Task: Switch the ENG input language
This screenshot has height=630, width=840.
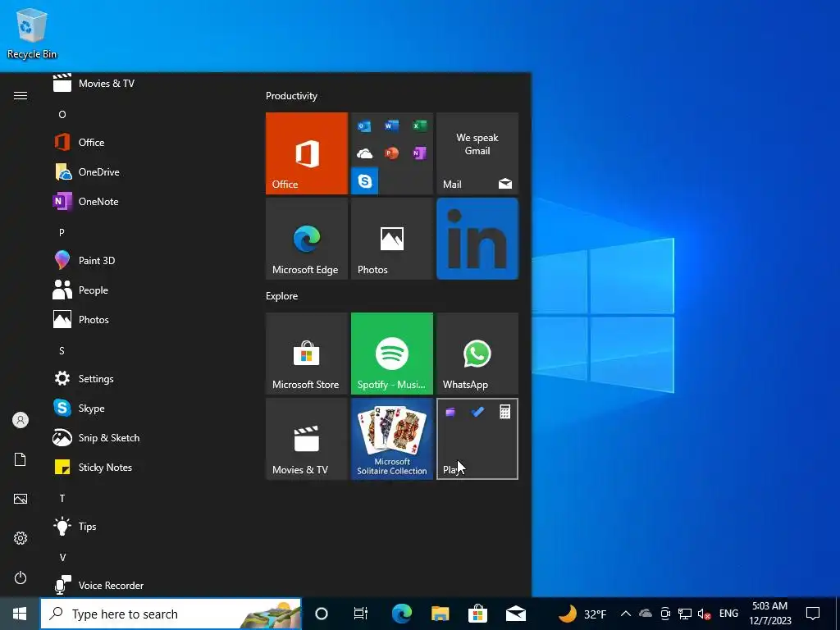Action: pos(728,614)
